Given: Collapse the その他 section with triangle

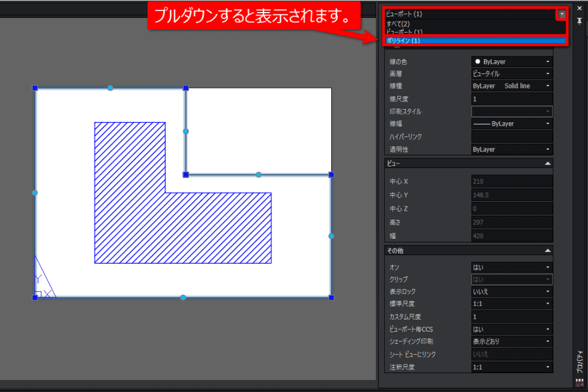Looking at the screenshot, I should tap(547, 250).
